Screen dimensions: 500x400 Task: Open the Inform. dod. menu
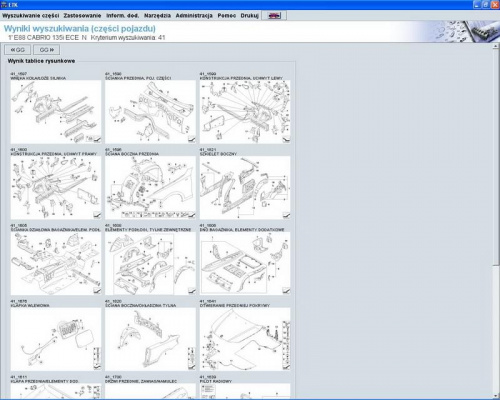coord(122,16)
